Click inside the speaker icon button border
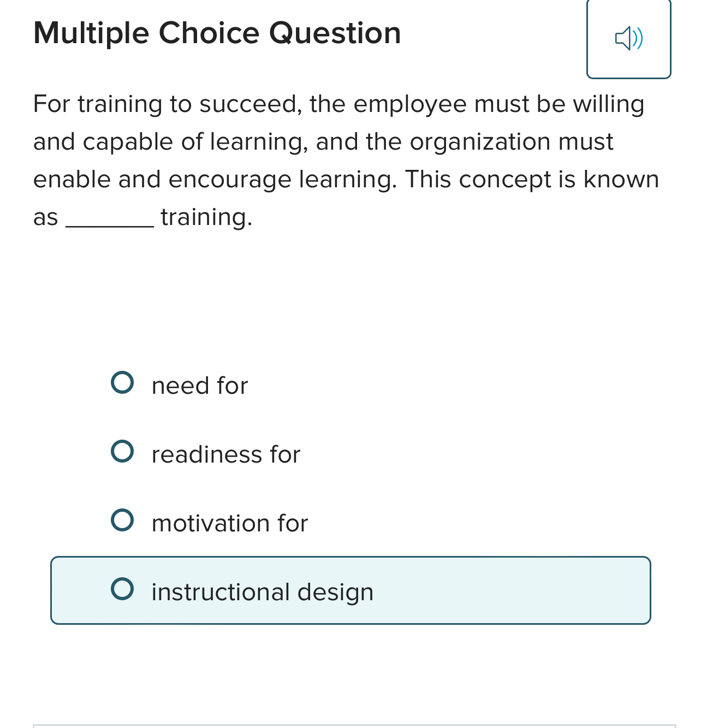Screen dimensions: 701x728 [x=628, y=38]
